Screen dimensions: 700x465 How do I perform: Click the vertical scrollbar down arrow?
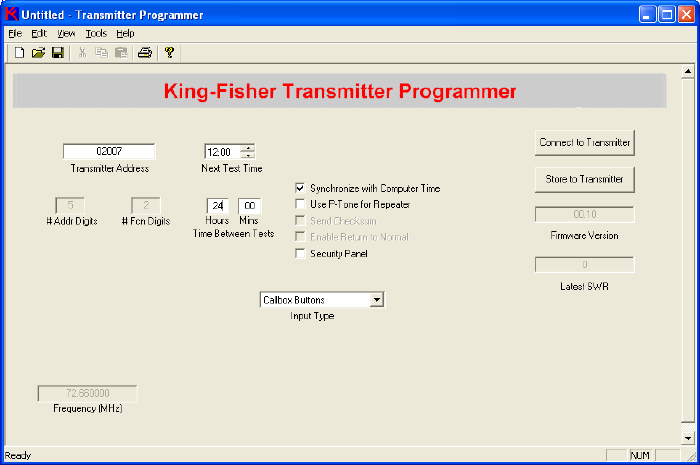[688, 438]
